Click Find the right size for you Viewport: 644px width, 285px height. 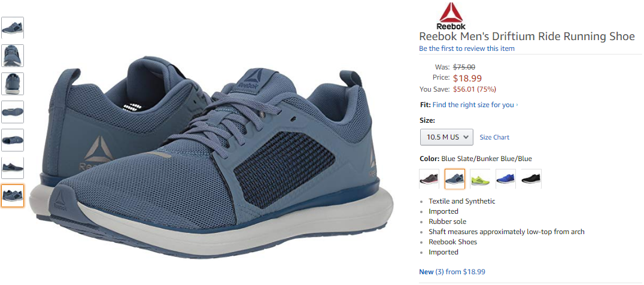(473, 105)
